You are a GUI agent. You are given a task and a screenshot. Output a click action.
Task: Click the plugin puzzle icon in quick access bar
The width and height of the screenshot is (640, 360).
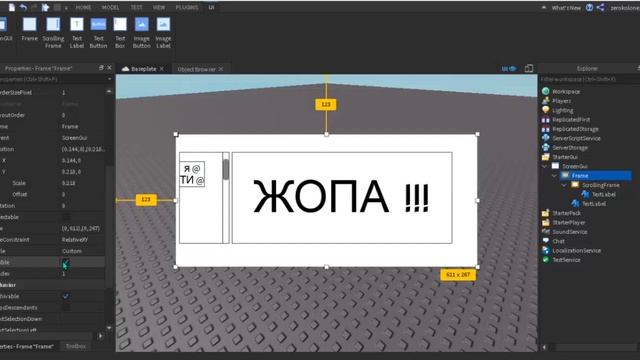(x=45, y=7)
